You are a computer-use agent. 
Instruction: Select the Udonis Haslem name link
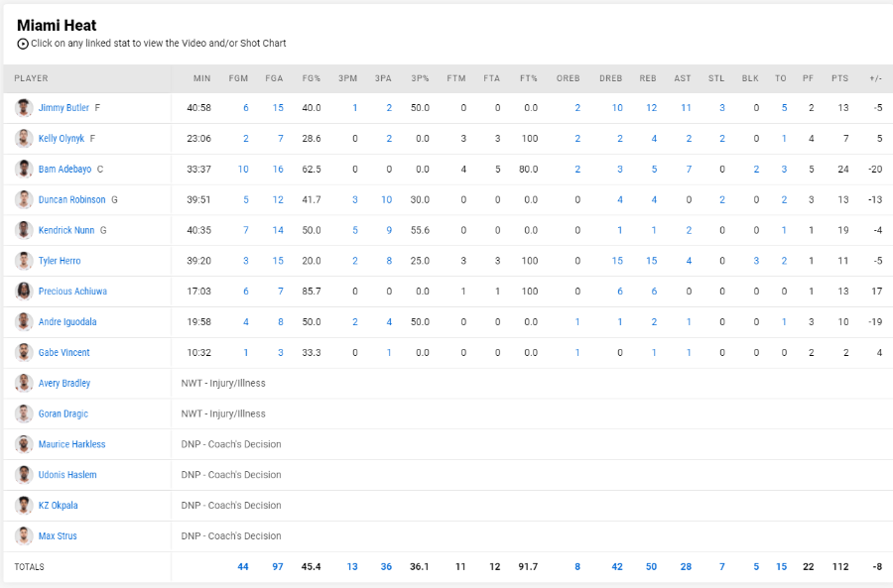click(67, 475)
